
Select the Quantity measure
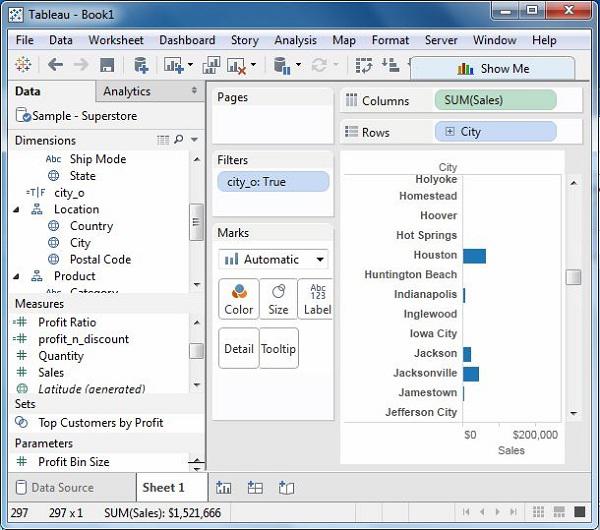point(61,356)
